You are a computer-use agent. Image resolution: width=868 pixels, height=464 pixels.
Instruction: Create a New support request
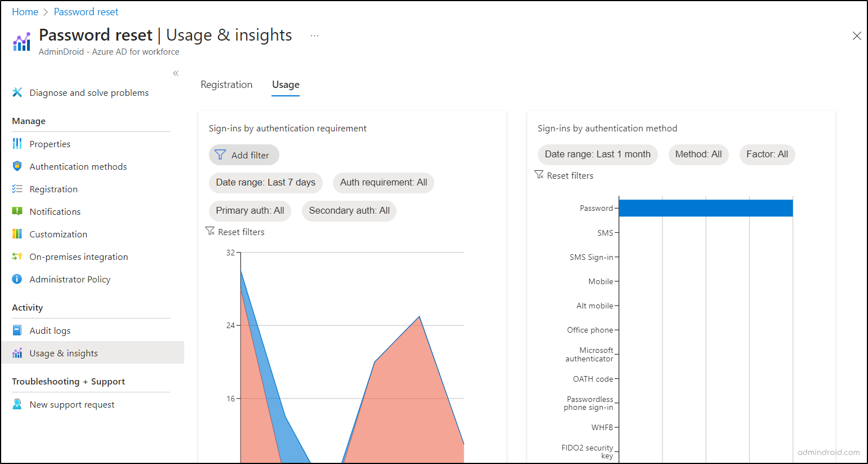coord(72,404)
